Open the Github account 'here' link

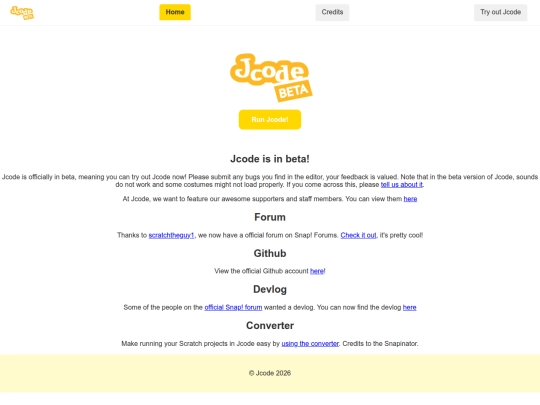[x=317, y=271]
